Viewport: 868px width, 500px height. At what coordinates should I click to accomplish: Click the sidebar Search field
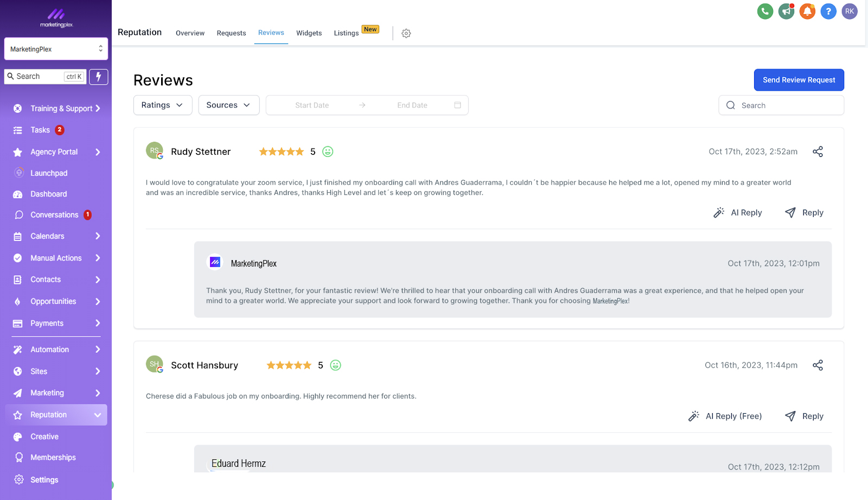[46, 77]
